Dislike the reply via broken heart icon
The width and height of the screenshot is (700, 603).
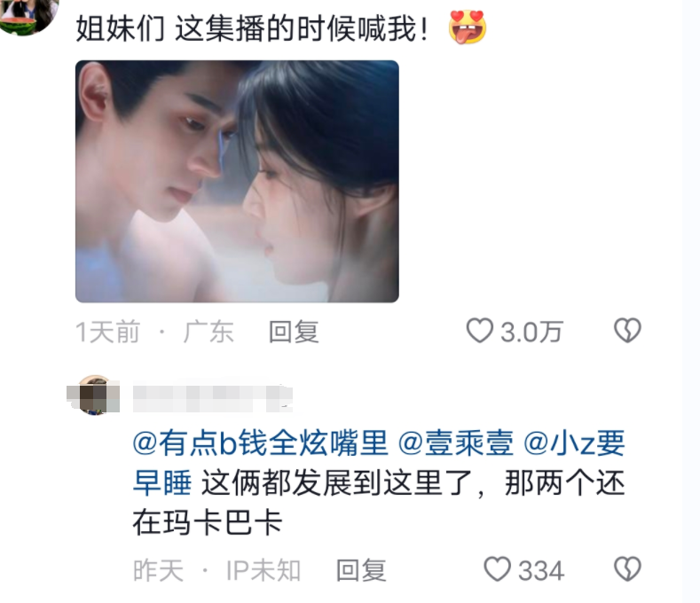[627, 569]
